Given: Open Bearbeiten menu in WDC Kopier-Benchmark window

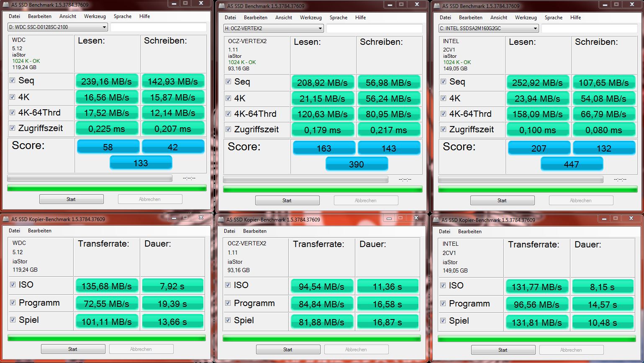Looking at the screenshot, I should (x=40, y=231).
